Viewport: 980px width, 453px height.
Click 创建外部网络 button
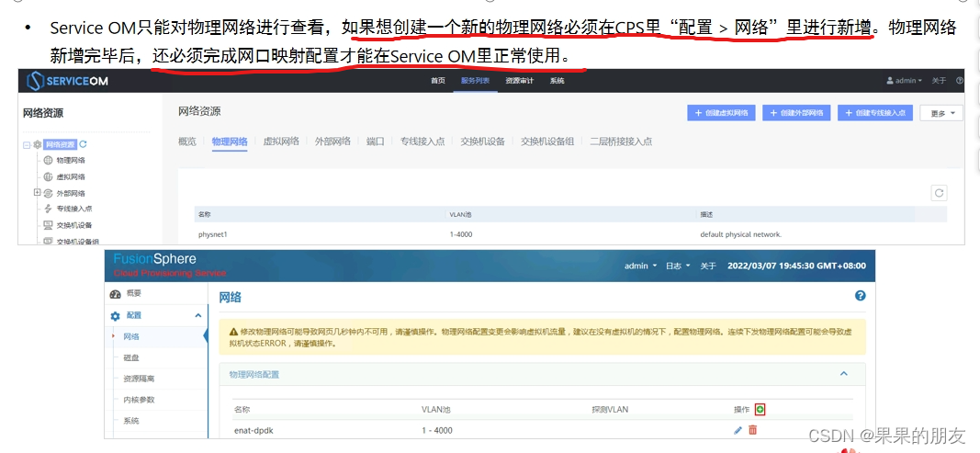(797, 113)
